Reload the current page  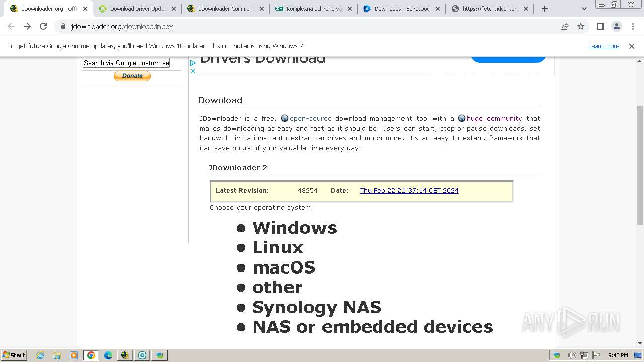coord(43,26)
